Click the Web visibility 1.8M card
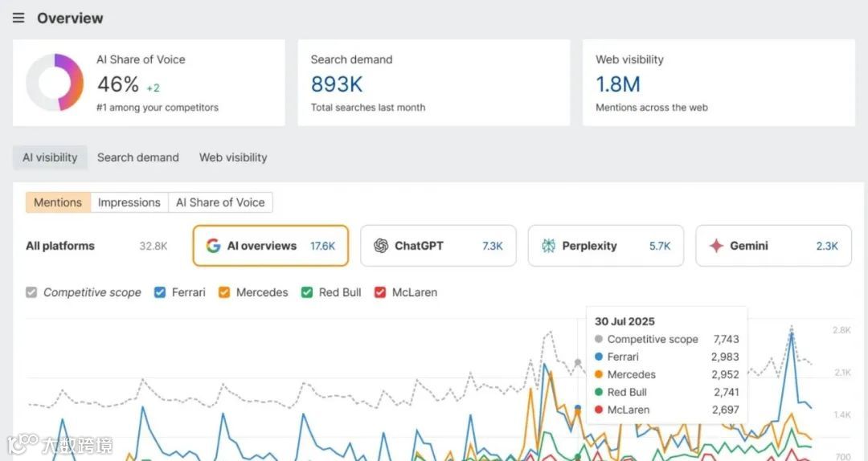 (x=719, y=83)
